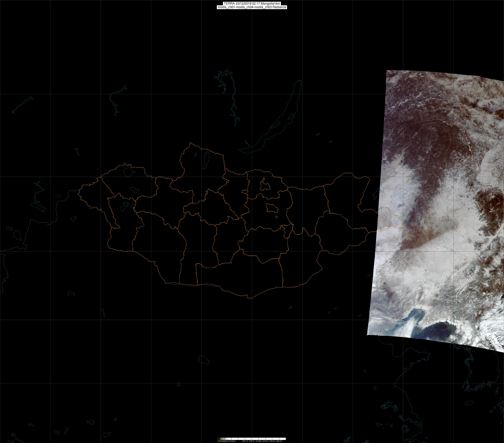The width and height of the screenshot is (504, 443).
Task: Click the lake outline on the swath's left edge
Action: [380, 210]
